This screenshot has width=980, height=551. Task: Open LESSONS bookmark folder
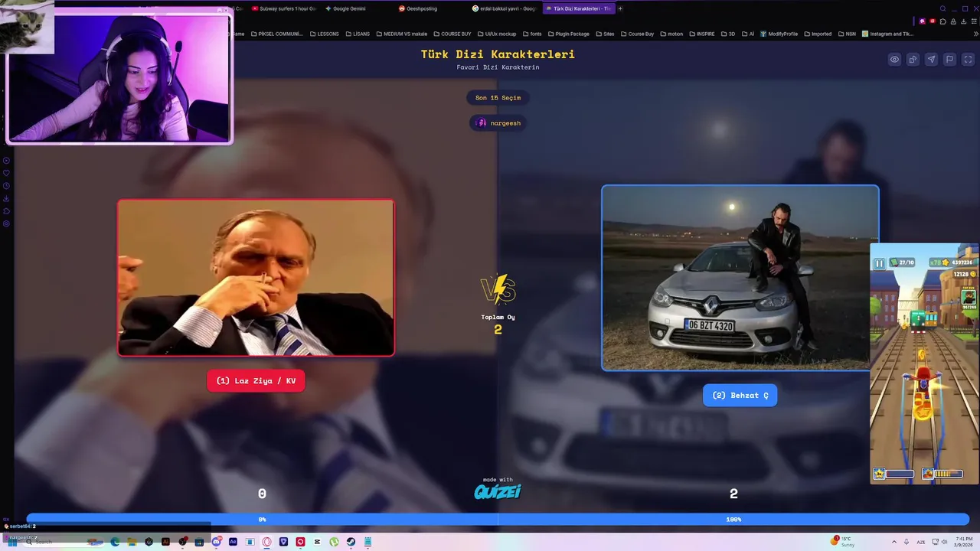click(x=324, y=34)
